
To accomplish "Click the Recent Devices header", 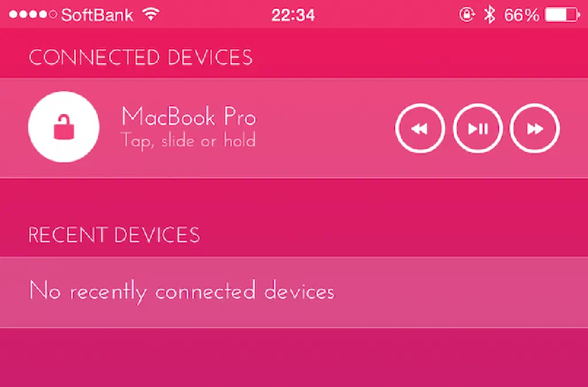I will pos(114,235).
